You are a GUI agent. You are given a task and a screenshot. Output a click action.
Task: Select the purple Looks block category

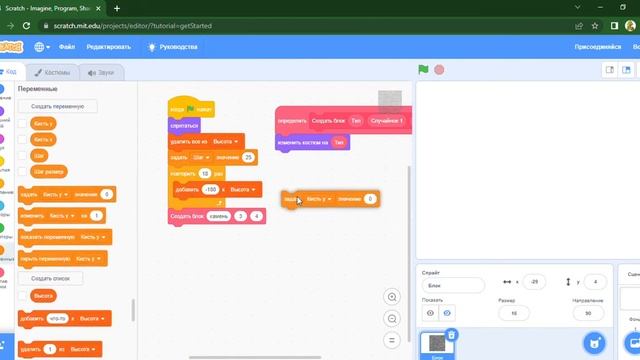[3, 115]
